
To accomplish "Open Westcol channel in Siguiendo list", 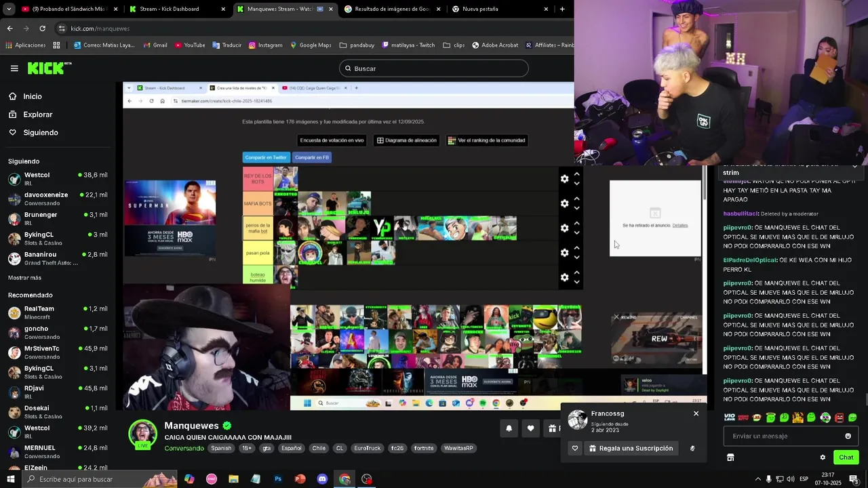I will click(x=58, y=179).
